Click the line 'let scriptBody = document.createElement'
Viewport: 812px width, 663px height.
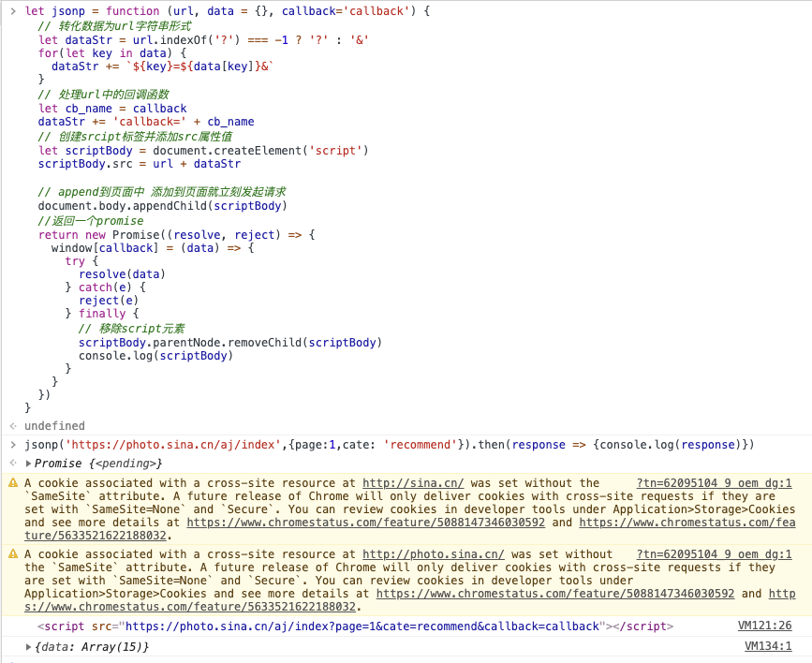point(203,151)
